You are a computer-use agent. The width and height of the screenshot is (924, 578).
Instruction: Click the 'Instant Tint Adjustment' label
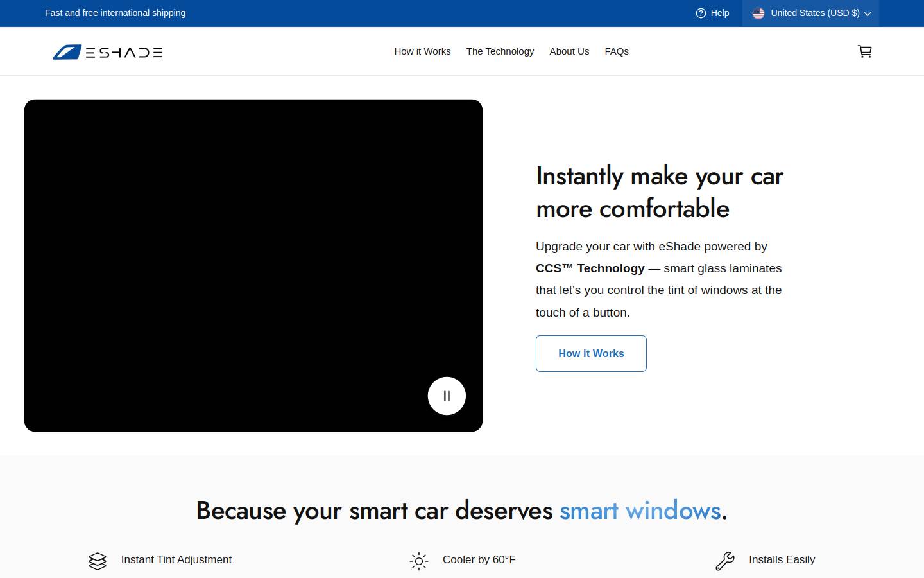(176, 560)
